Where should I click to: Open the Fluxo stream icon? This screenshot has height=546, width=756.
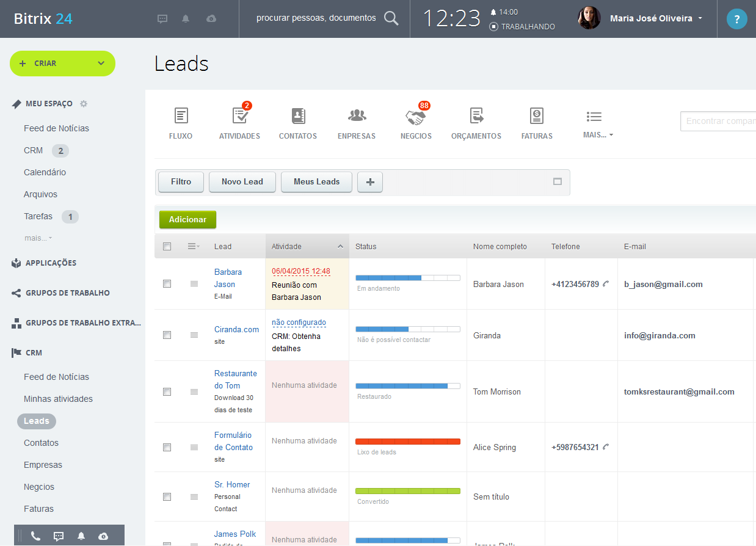coord(181,116)
